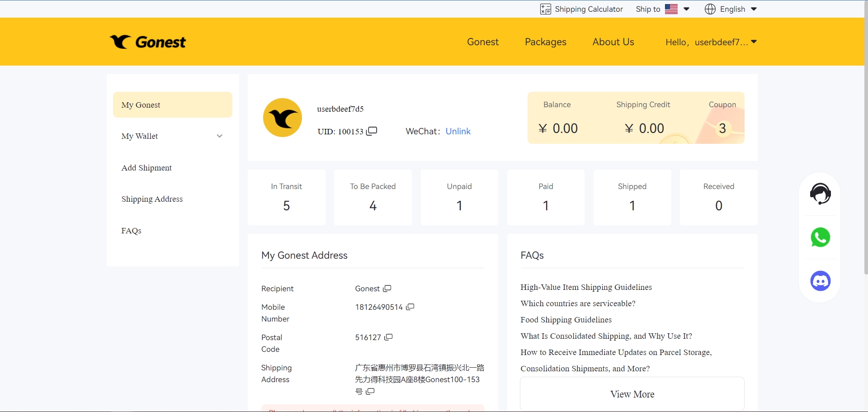Viewport: 868px width, 412px height.
Task: Click the Balance ¥ 0.00 amount
Action: coord(558,128)
